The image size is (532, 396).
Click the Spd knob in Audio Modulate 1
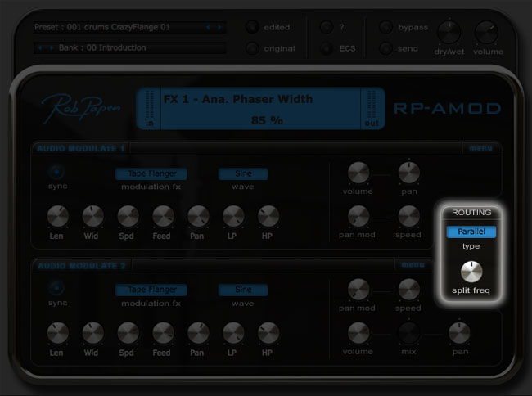point(128,216)
